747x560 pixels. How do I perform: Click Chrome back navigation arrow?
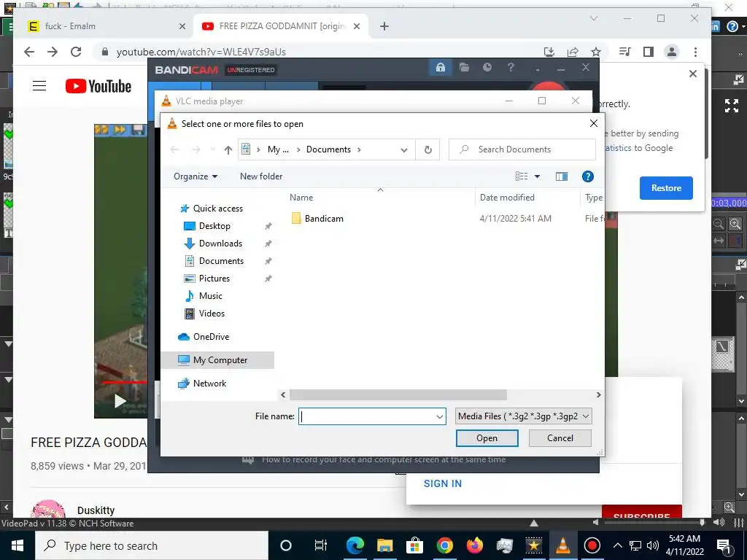[29, 52]
